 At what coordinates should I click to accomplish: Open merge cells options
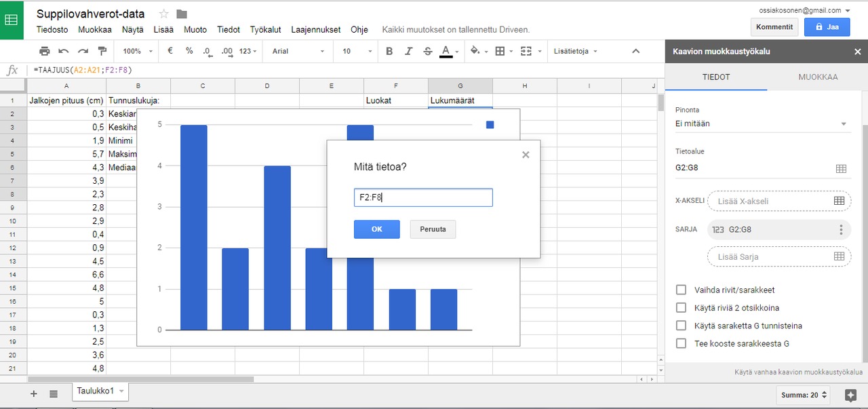pos(530,51)
